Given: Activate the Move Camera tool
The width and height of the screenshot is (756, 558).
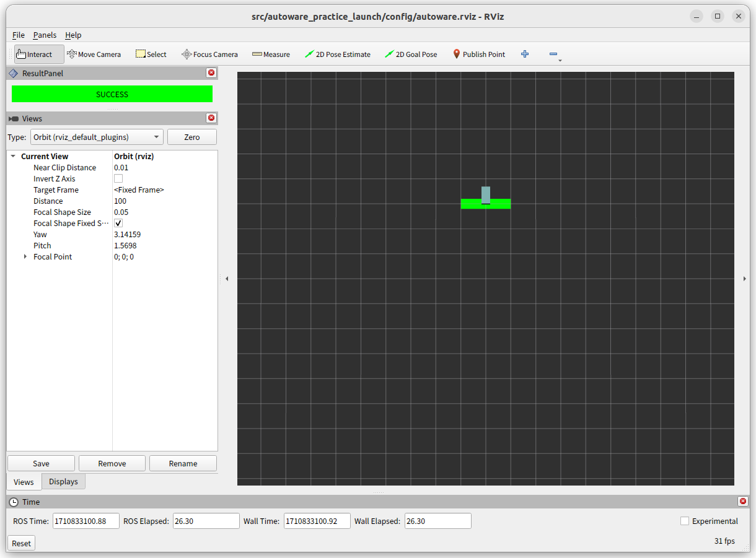Looking at the screenshot, I should tap(94, 54).
